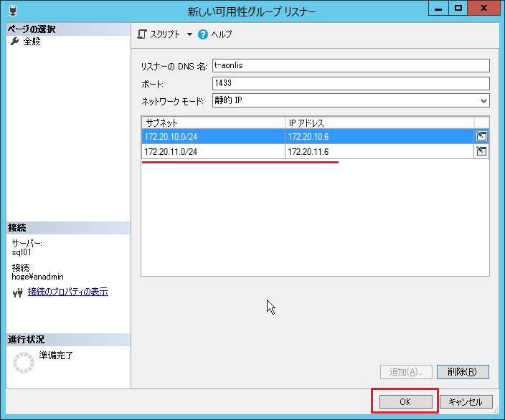
Task: Click the wrench icon beside 全般
Action: pos(14,42)
